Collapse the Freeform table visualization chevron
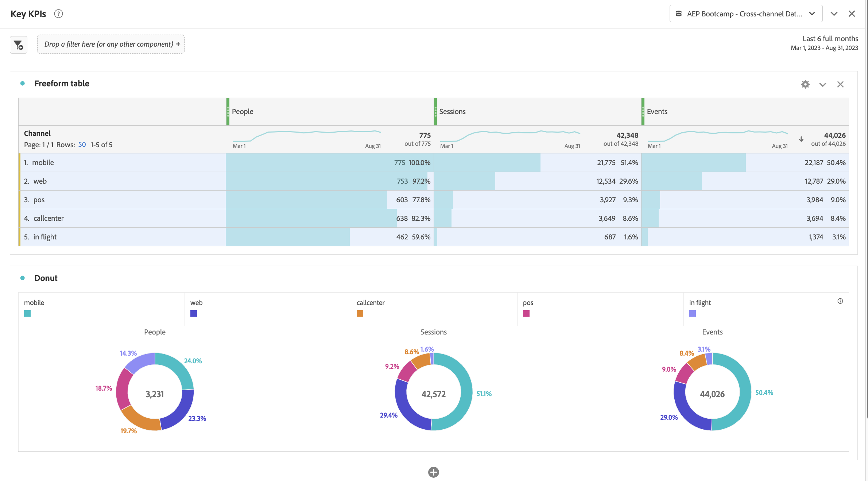Viewport: 868px width, 481px height. tap(823, 85)
